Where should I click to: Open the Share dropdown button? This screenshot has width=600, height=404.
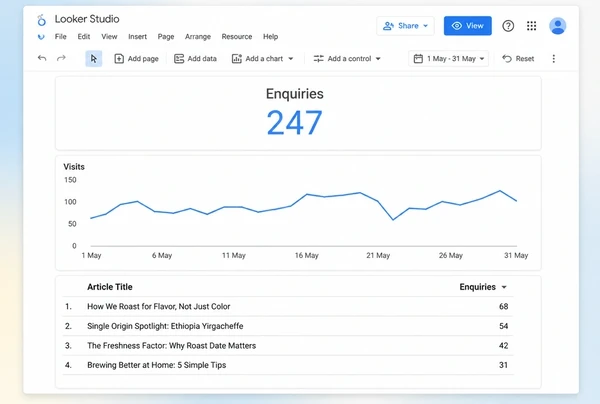(405, 26)
